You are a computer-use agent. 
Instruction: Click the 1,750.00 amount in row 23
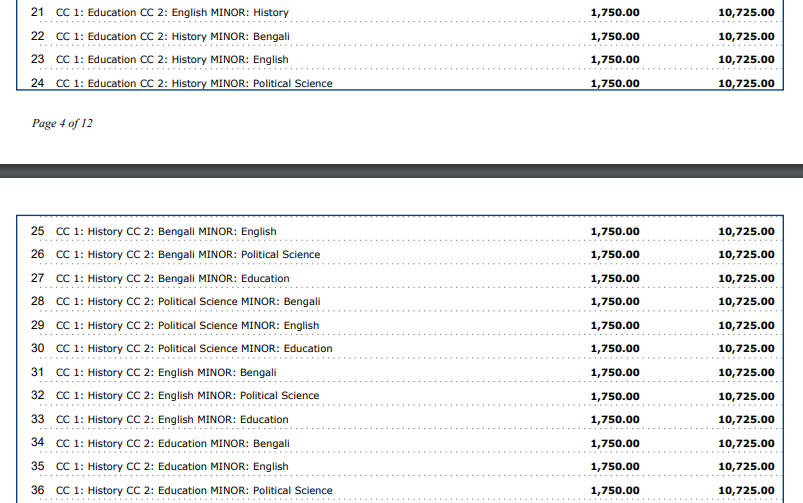[615, 60]
